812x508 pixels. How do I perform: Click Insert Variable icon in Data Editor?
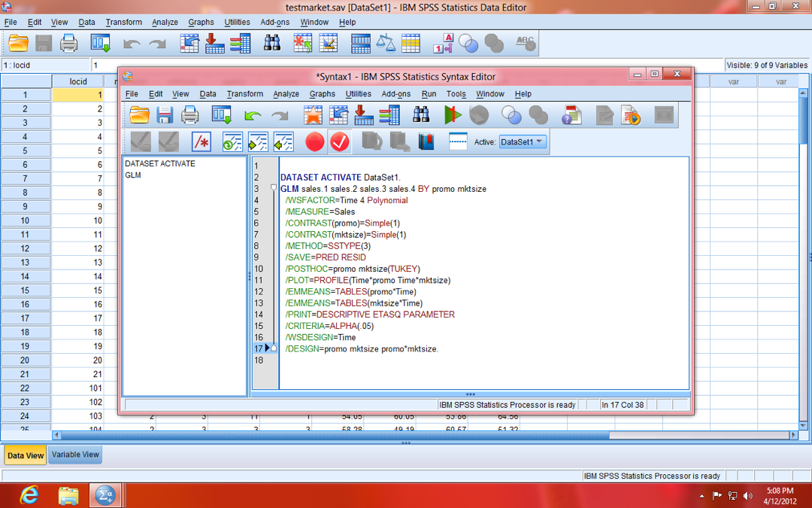328,43
